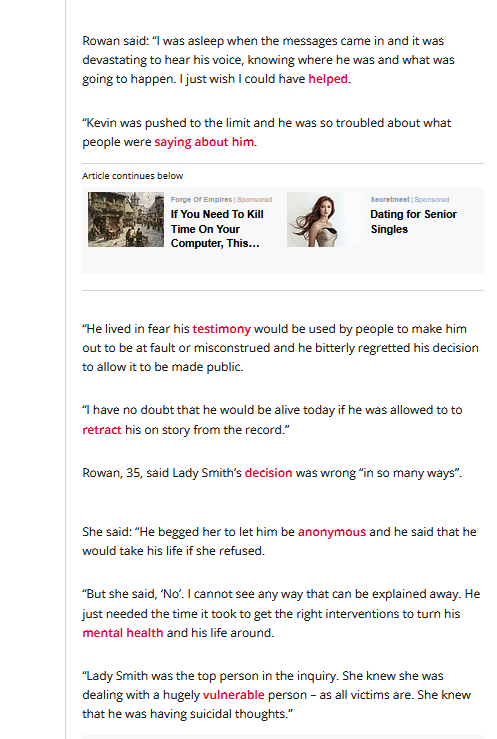This screenshot has height=739, width=497.
Task: Click 'Sponsored' tag beside Secretmeet
Action: [x=432, y=200]
